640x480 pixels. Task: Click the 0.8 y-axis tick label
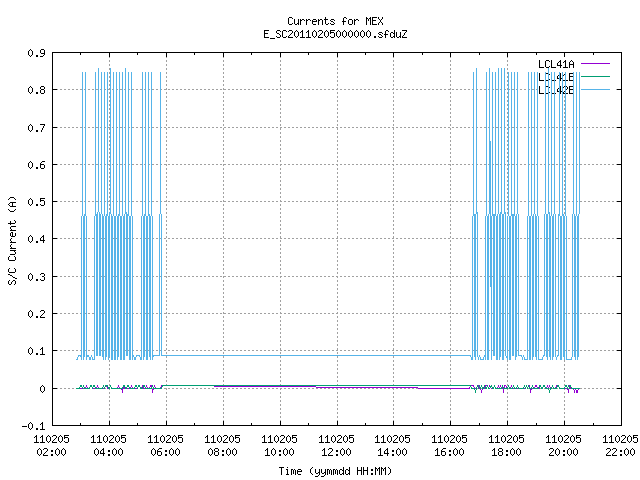[x=36, y=90]
